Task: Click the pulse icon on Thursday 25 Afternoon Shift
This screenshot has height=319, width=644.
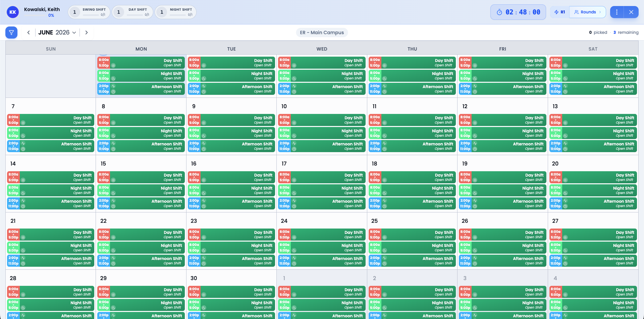Action: click(x=384, y=258)
